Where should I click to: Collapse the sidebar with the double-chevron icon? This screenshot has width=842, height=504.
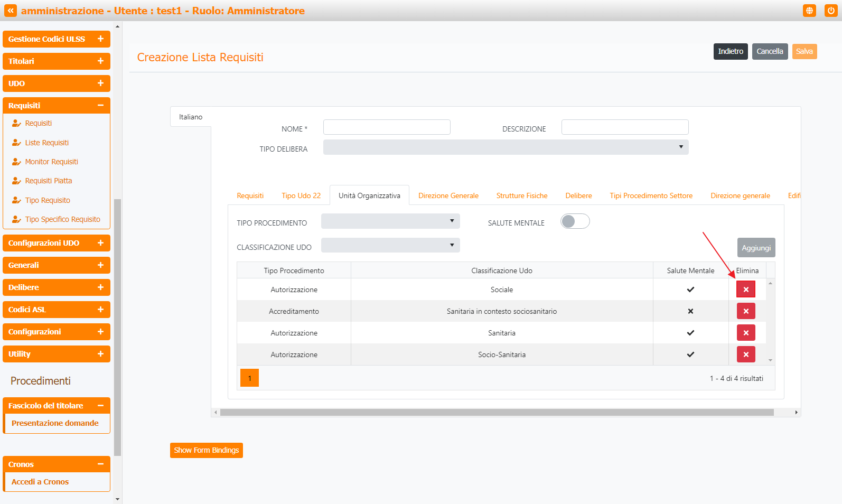click(x=11, y=11)
